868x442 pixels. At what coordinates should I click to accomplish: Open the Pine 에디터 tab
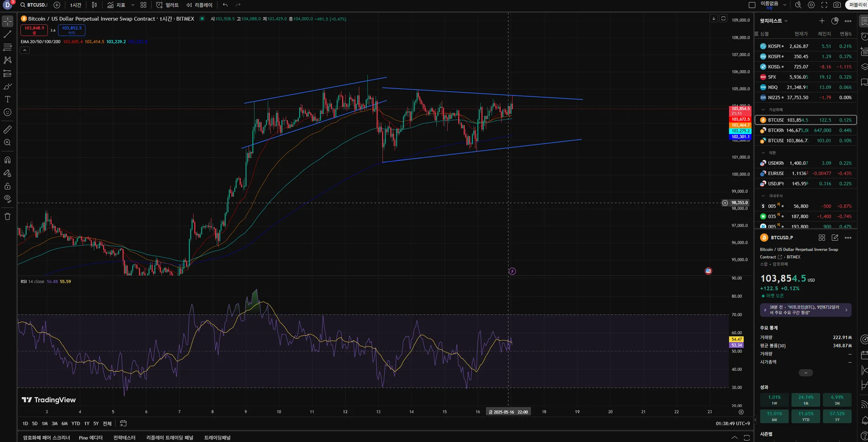point(90,437)
